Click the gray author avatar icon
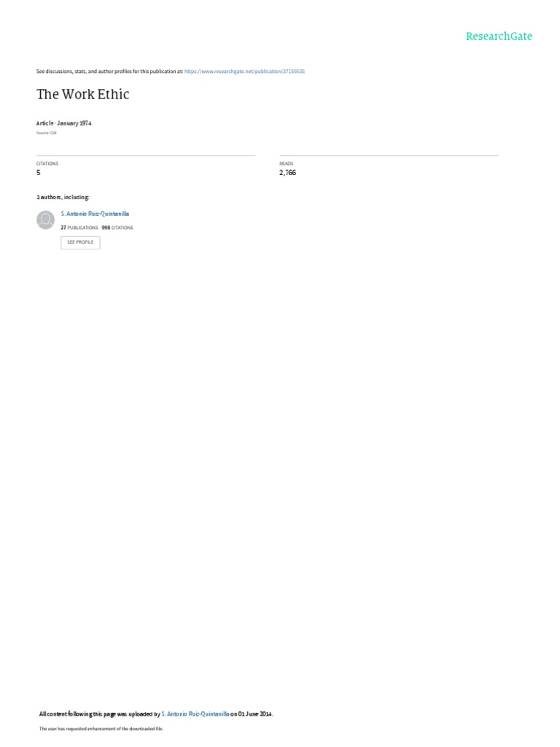This screenshot has height=747, width=560. pos(46,220)
